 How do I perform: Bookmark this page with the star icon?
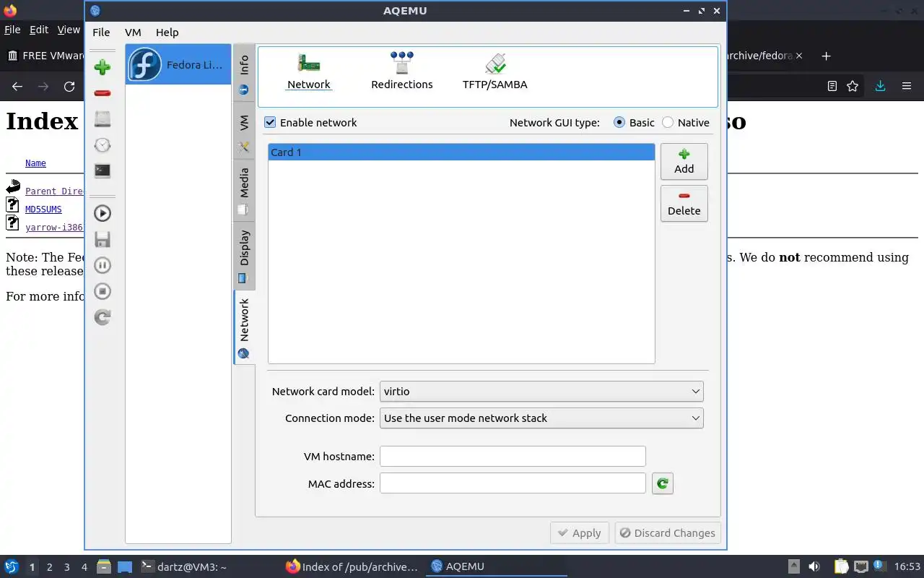click(853, 86)
